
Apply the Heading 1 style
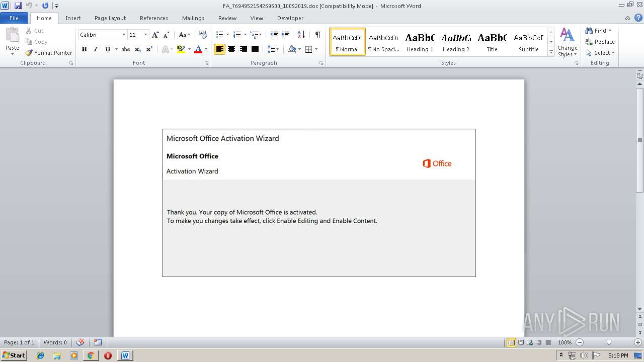pos(420,42)
